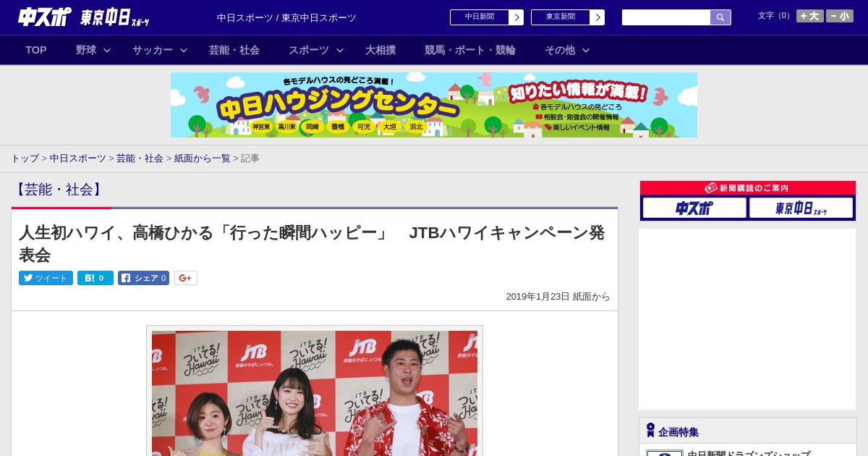Open the 大相撲 menu item
Viewport: 868px width, 456px height.
380,50
